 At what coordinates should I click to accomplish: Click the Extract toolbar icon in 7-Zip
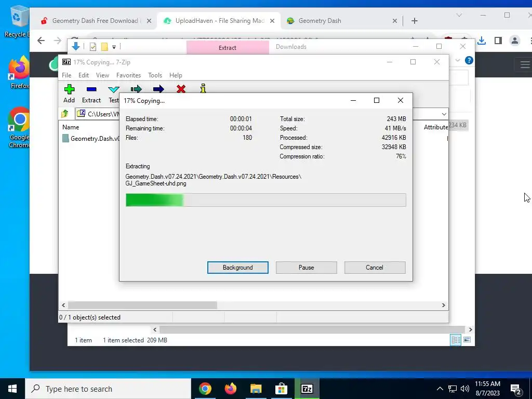click(91, 94)
